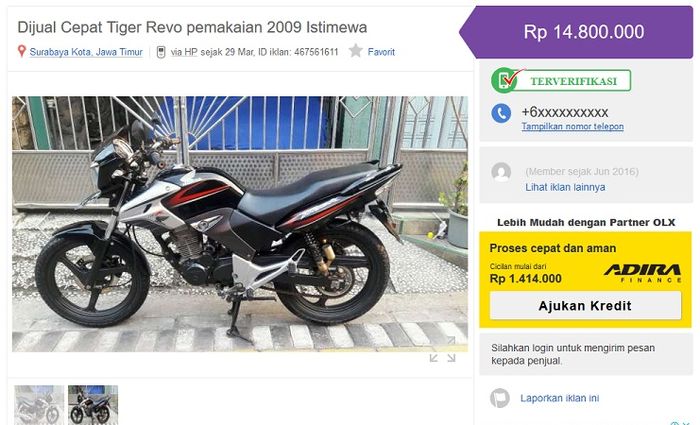Click the mobile phone icon beside via HP
The height and width of the screenshot is (425, 700).
(161, 52)
